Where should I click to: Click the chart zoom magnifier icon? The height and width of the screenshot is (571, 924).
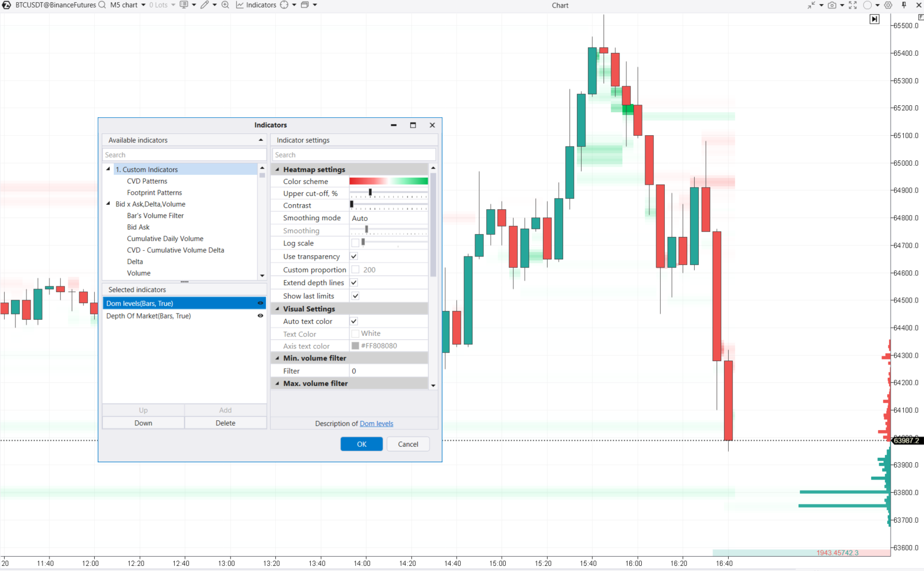click(225, 5)
